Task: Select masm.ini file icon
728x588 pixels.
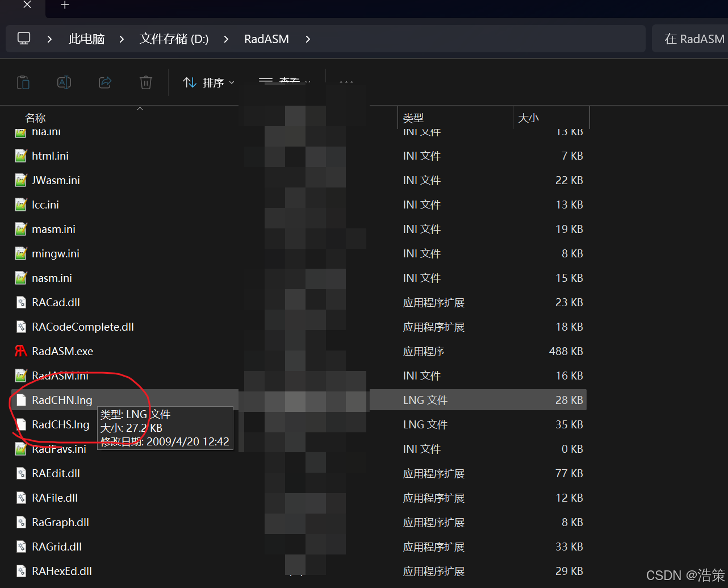Action: point(21,229)
